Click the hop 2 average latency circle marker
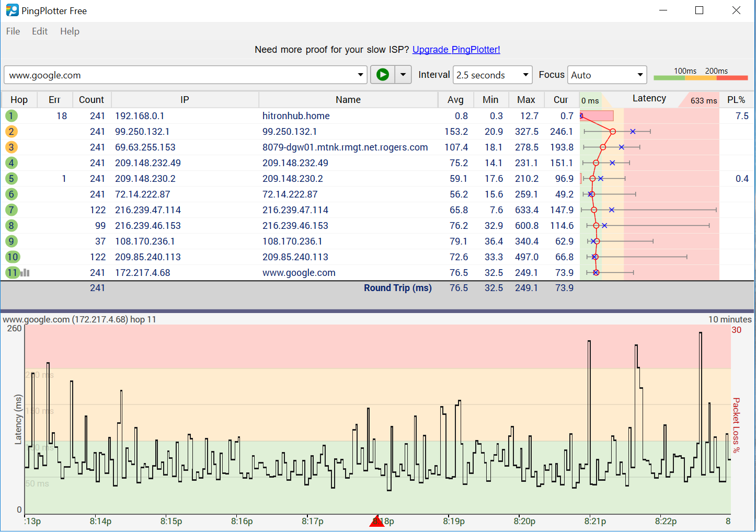756x532 pixels. tap(613, 132)
